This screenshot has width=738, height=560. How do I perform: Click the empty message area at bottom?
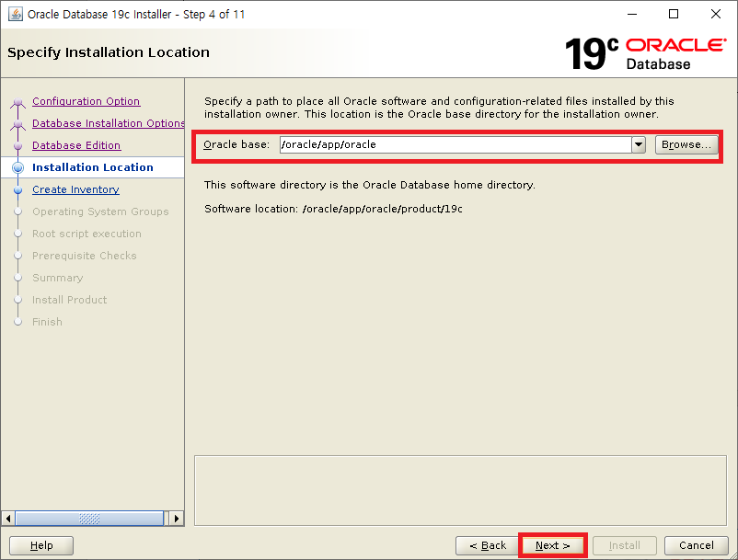click(460, 490)
